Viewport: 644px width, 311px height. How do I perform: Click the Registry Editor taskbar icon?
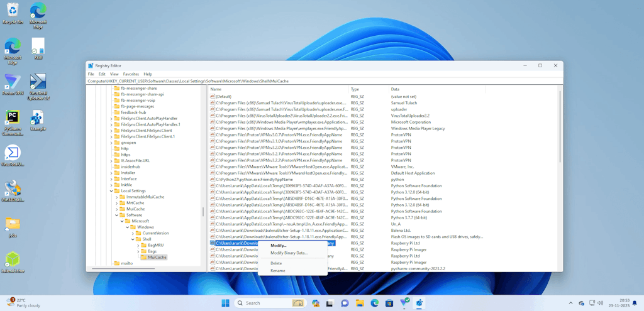point(419,303)
